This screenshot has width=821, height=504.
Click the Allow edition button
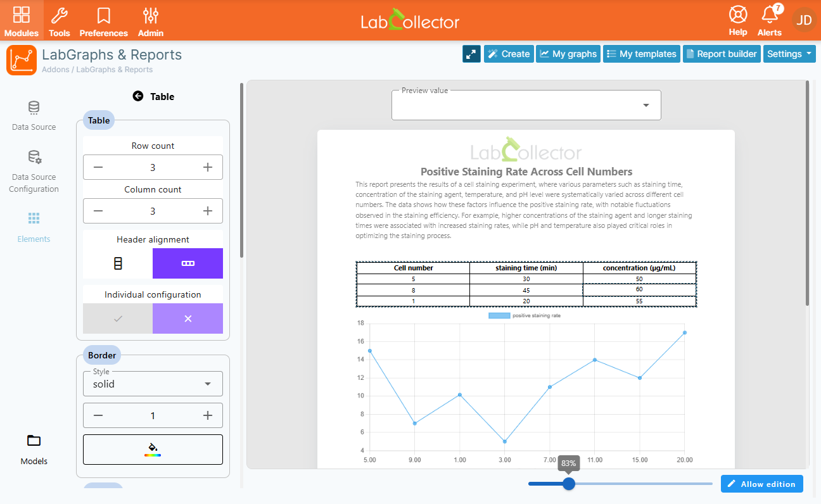tap(762, 484)
